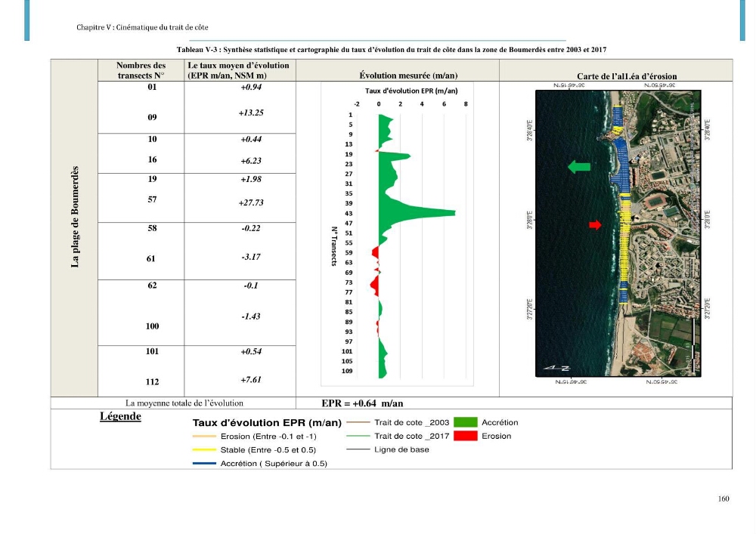
Task: Click the total value 'EPR = +0.64 m/an'
Action: (362, 403)
